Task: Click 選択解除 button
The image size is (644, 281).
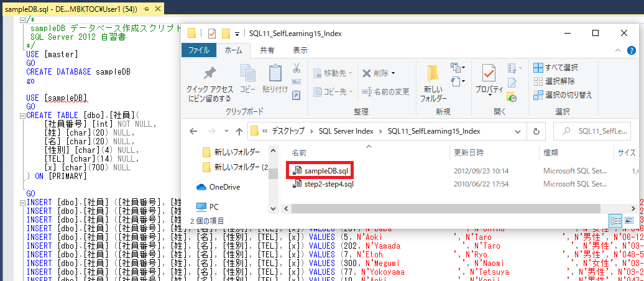Action: click(x=554, y=81)
